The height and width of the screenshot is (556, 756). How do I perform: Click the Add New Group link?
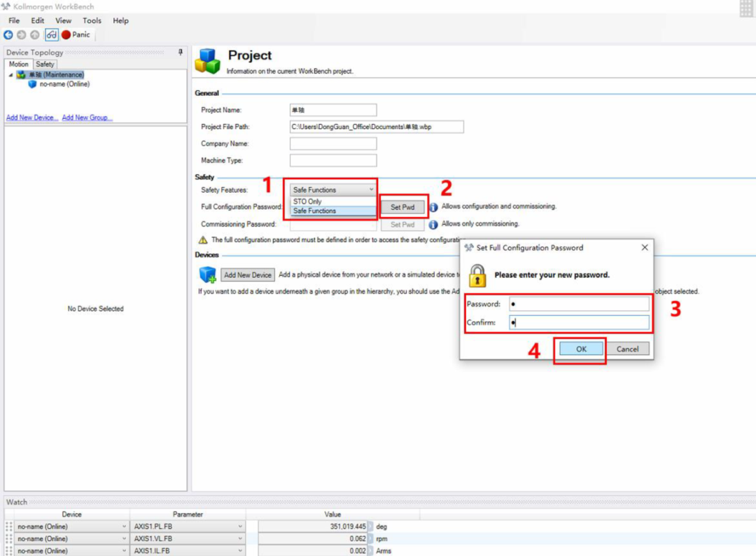pyautogui.click(x=87, y=118)
